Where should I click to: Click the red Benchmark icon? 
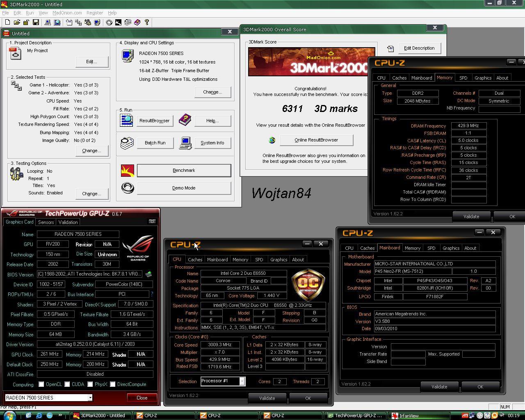(x=128, y=170)
